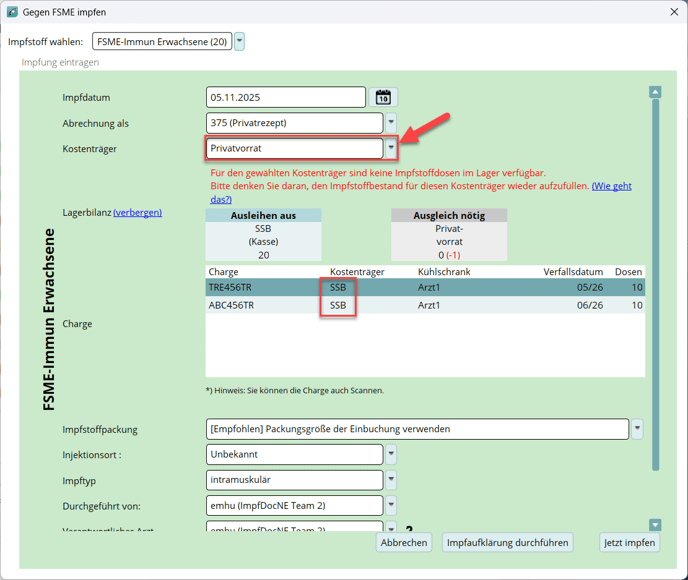This screenshot has width=688, height=580.
Task: Click the Abbrechen button
Action: 404,542
